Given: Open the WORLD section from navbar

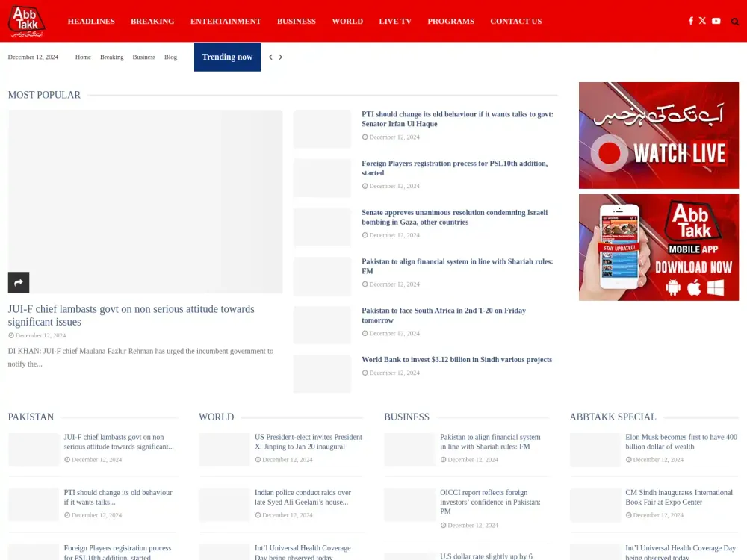Looking at the screenshot, I should coord(347,21).
